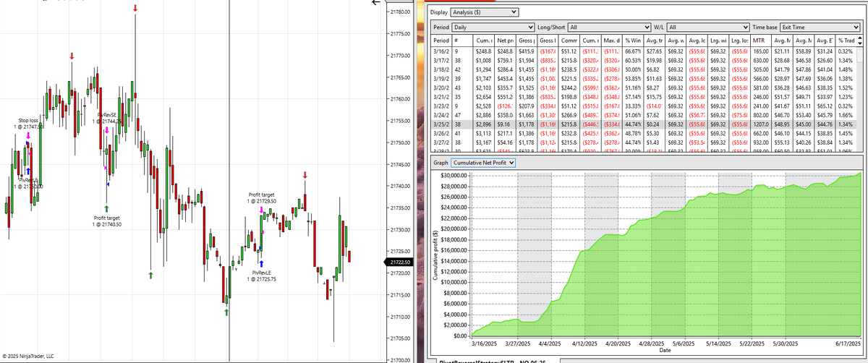Click the 21780.00 price axis label

[400, 12]
